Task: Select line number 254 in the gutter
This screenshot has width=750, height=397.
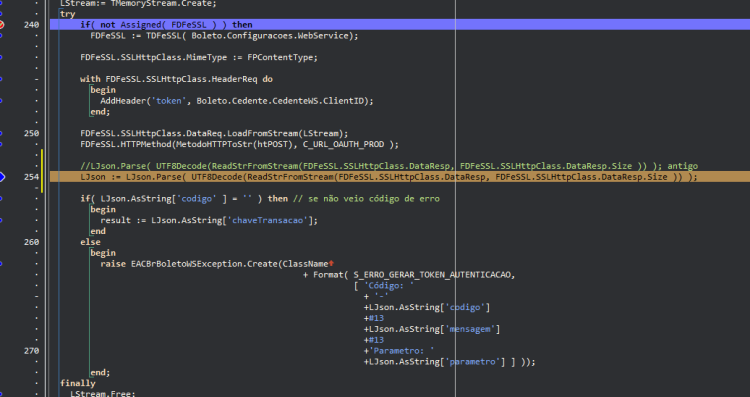Action: 32,177
